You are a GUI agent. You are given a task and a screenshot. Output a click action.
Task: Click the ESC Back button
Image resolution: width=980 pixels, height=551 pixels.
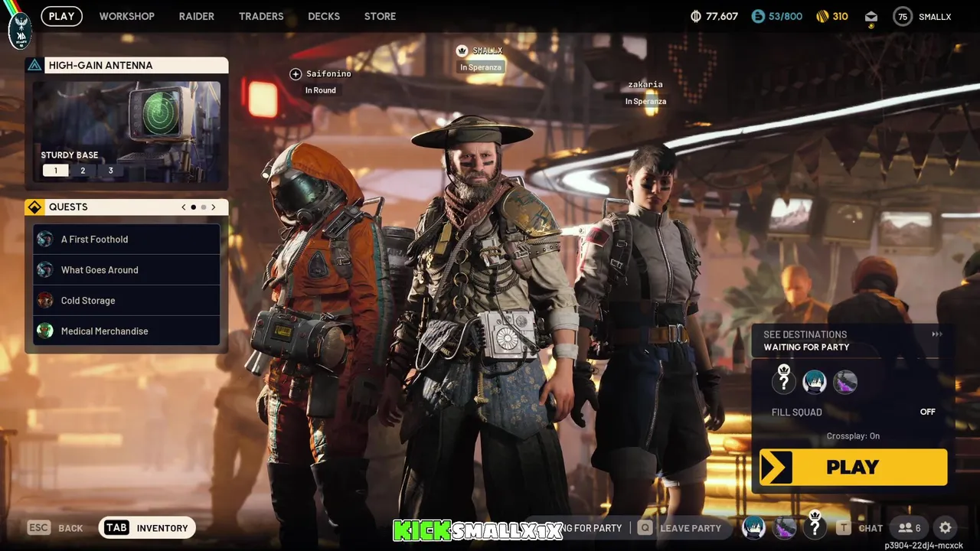[x=55, y=528]
